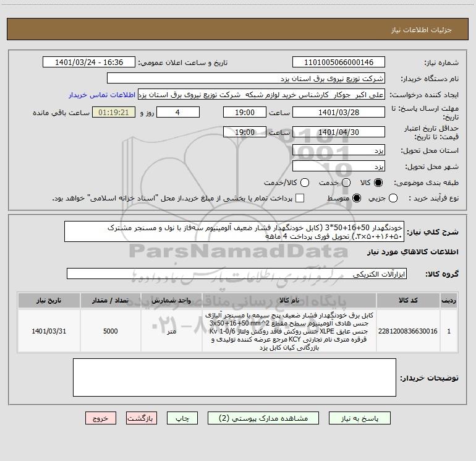
Task: Select the خدمت radio button
Action: point(346,183)
